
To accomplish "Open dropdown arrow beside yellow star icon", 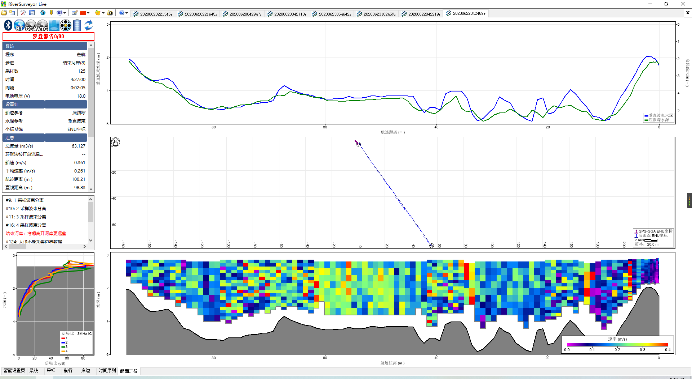I will pyautogui.click(x=103, y=13).
